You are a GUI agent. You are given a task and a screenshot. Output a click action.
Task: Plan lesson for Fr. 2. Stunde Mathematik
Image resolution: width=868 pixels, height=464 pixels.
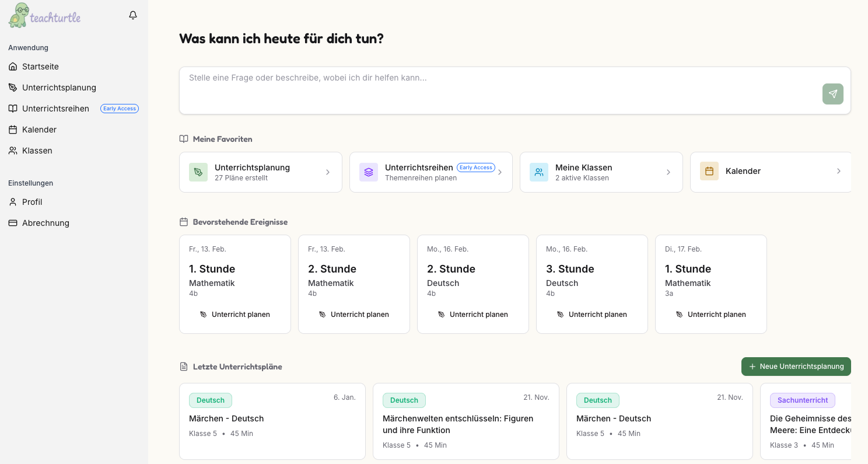[x=354, y=314]
